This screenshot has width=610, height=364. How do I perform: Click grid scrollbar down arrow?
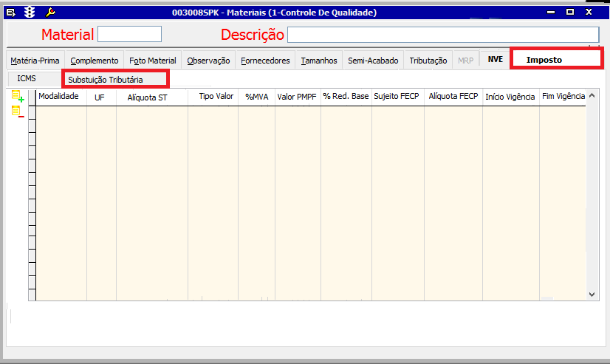[x=592, y=295]
